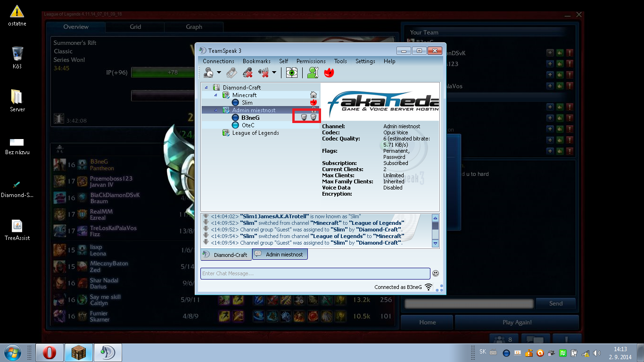Click the chat log scroll down arrow
This screenshot has width=644, height=362.
coord(436,244)
